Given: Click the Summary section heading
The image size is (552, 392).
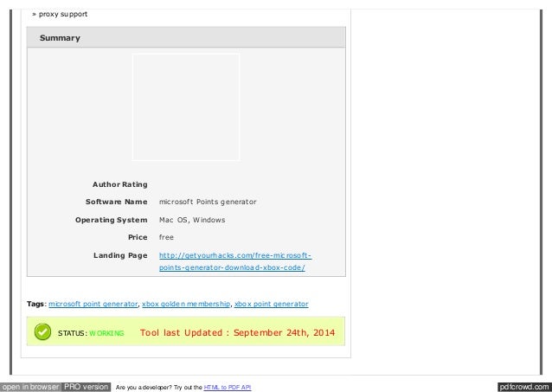Looking at the screenshot, I should click(60, 38).
